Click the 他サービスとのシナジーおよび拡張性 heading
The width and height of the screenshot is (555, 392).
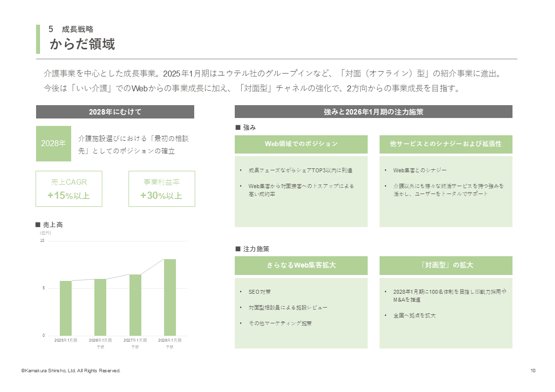445,144
